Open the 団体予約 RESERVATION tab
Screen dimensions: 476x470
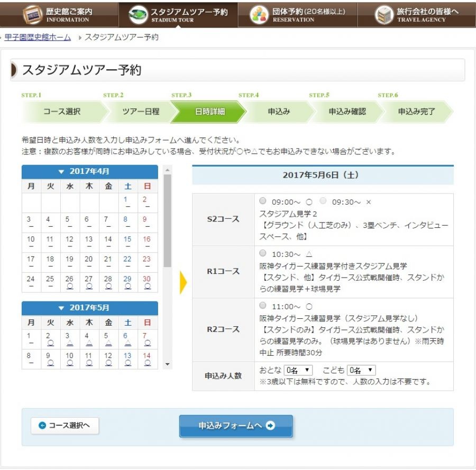pyautogui.click(x=297, y=15)
